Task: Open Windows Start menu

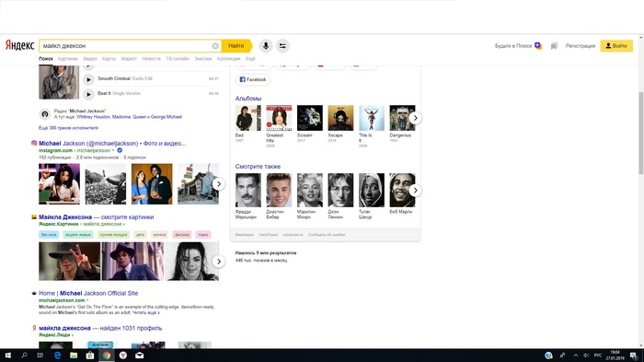Action: [7, 356]
